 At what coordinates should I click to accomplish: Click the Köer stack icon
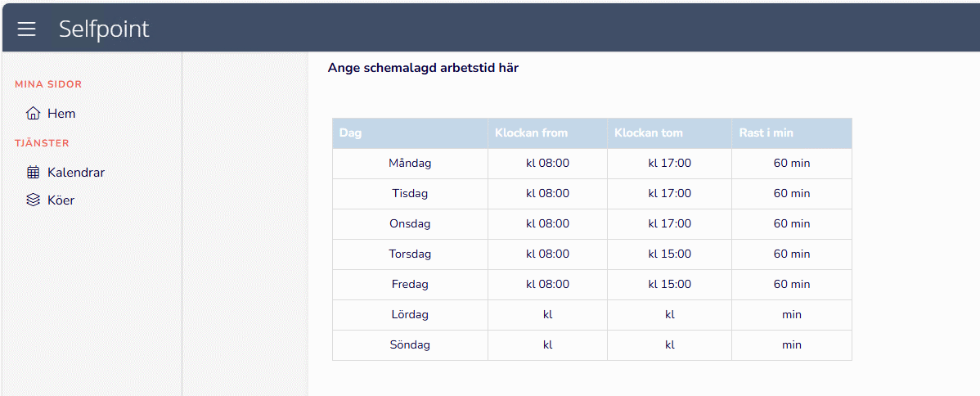33,200
